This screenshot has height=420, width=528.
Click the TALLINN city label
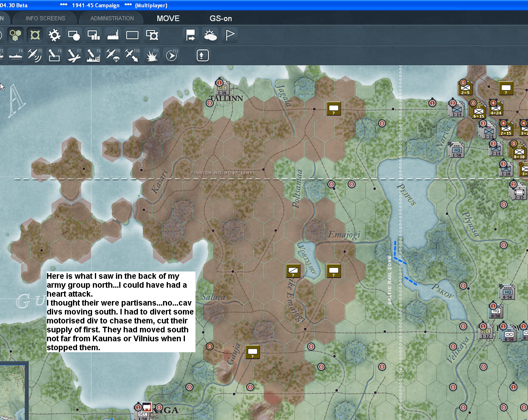click(x=226, y=99)
